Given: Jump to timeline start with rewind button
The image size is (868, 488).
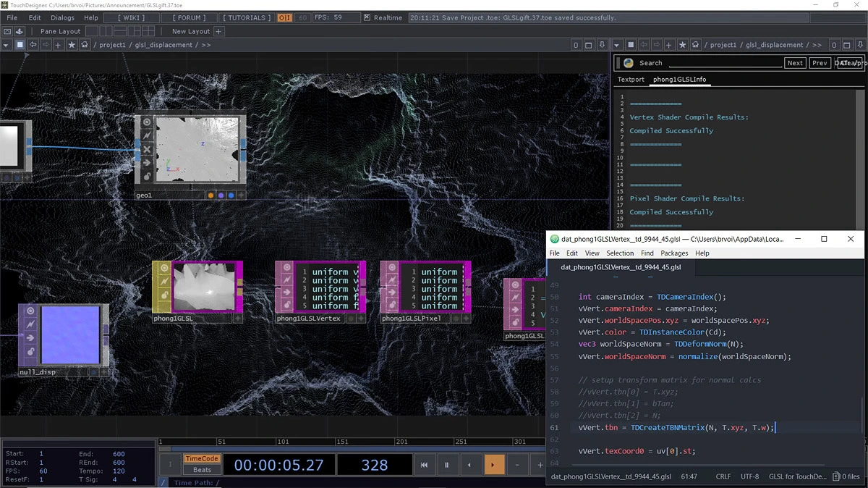Looking at the screenshot, I should pos(425,465).
